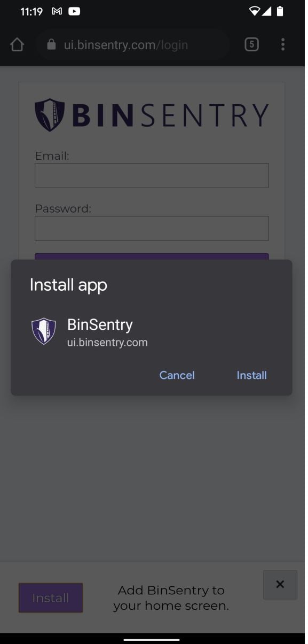The width and height of the screenshot is (308, 644).
Task: Open the tab switcher showing 5 tabs
Action: [x=250, y=44]
